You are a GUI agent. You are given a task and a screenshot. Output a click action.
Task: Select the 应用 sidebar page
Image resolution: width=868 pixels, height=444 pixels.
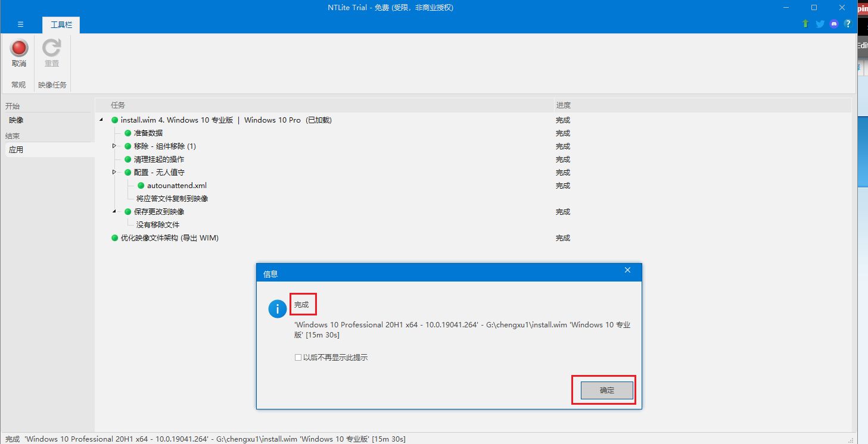17,150
